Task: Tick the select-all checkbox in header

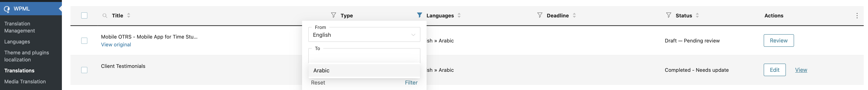Action: pos(84,16)
